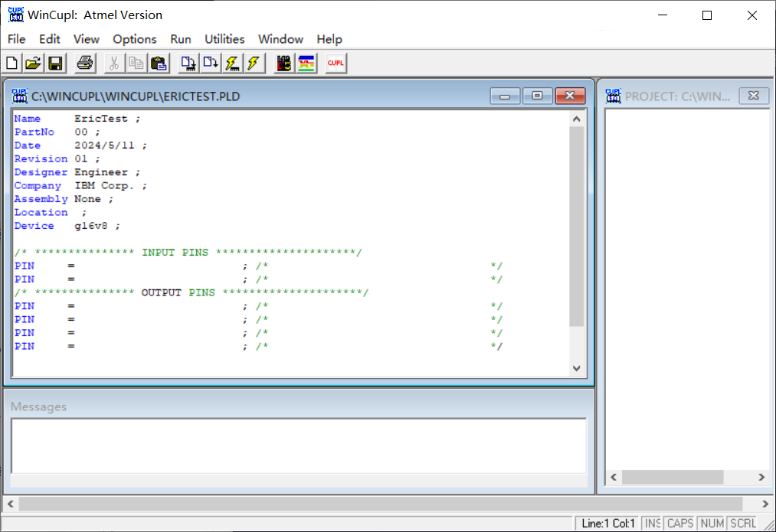
Task: Close the PROJECT panel
Action: click(x=754, y=96)
